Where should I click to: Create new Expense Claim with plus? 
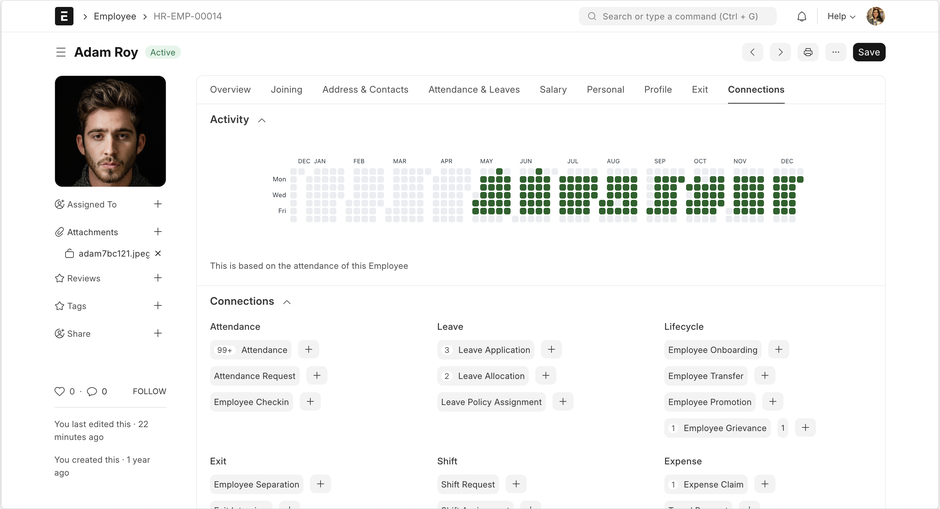(x=764, y=484)
